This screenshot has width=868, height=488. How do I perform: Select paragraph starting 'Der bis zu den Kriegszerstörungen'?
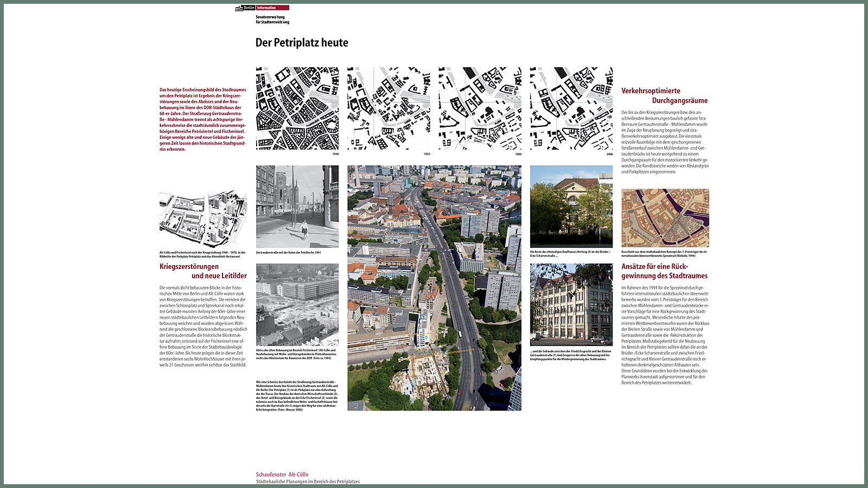coord(665,142)
